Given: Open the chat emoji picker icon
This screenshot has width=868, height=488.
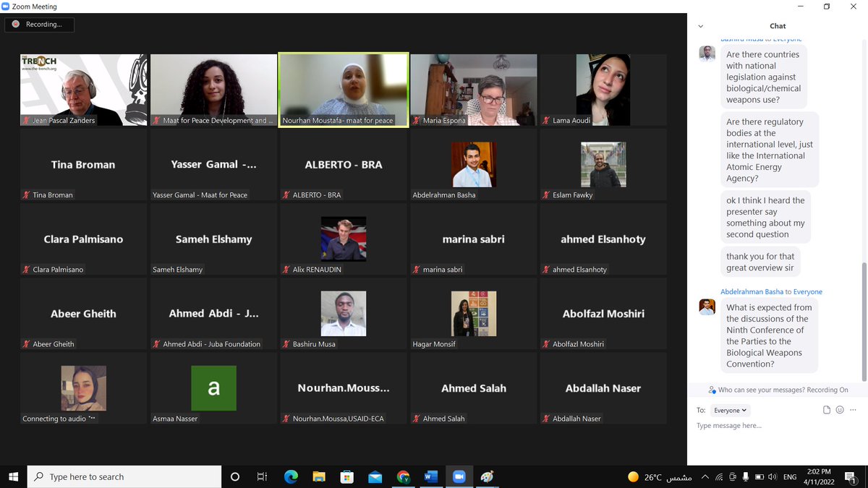Looking at the screenshot, I should [840, 410].
